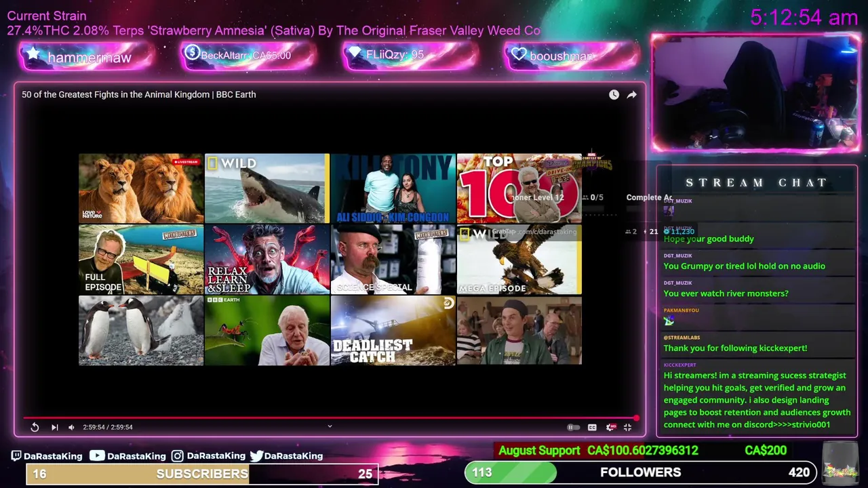Click the Twitch DaRastaKing icon

[x=16, y=456]
